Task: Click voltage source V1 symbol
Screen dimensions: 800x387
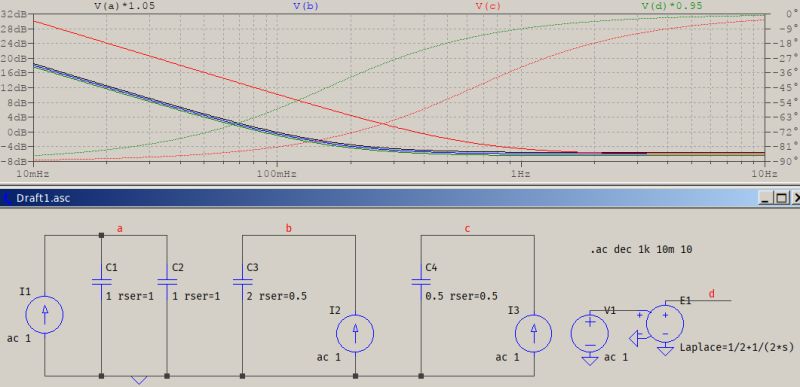Action: coord(590,333)
